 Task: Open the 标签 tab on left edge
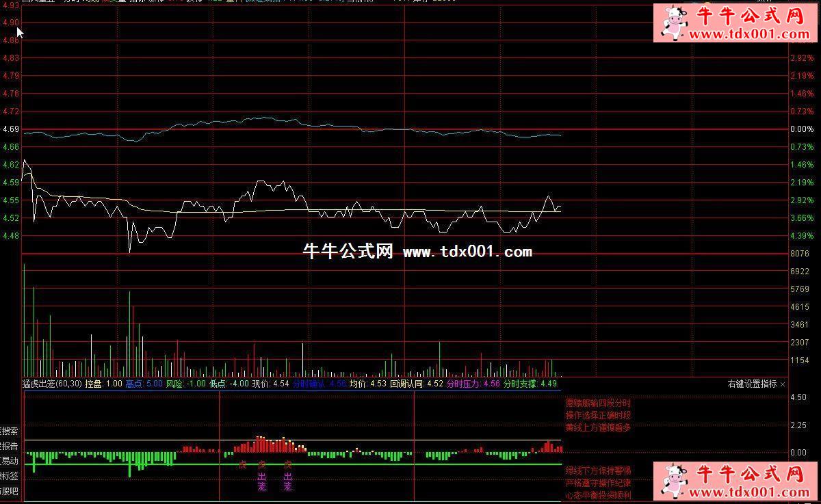point(9,476)
